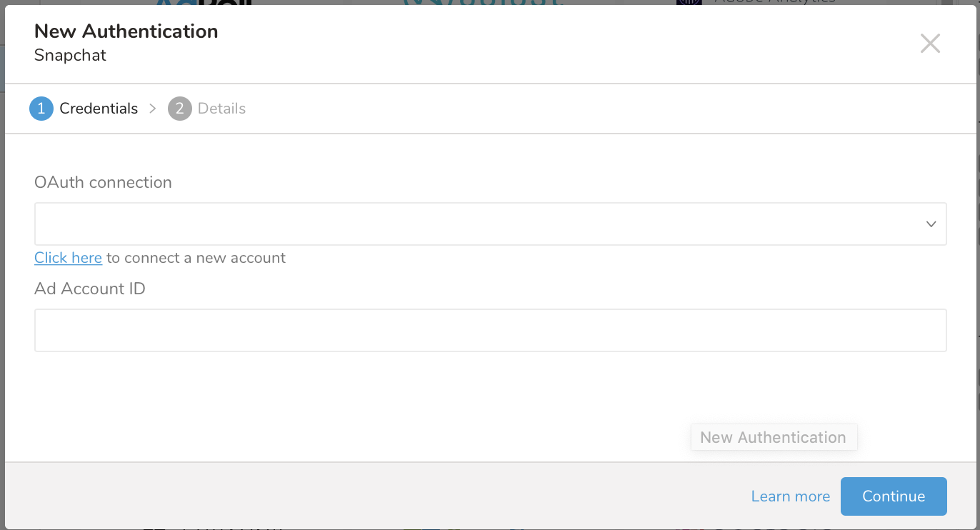The width and height of the screenshot is (980, 530).
Task: Focus the Ad Account ID input field
Action: point(490,330)
